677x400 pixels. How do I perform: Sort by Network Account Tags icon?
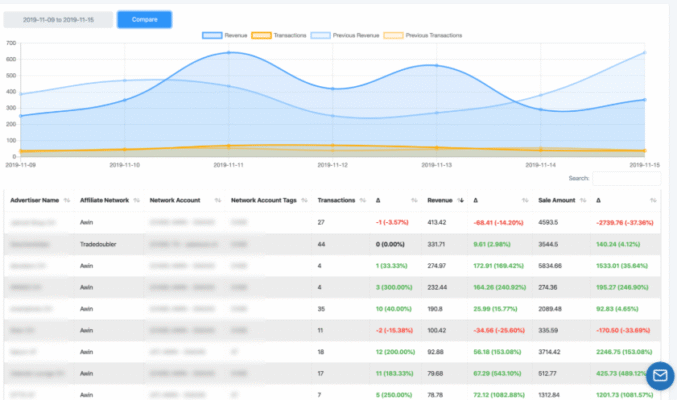click(303, 200)
